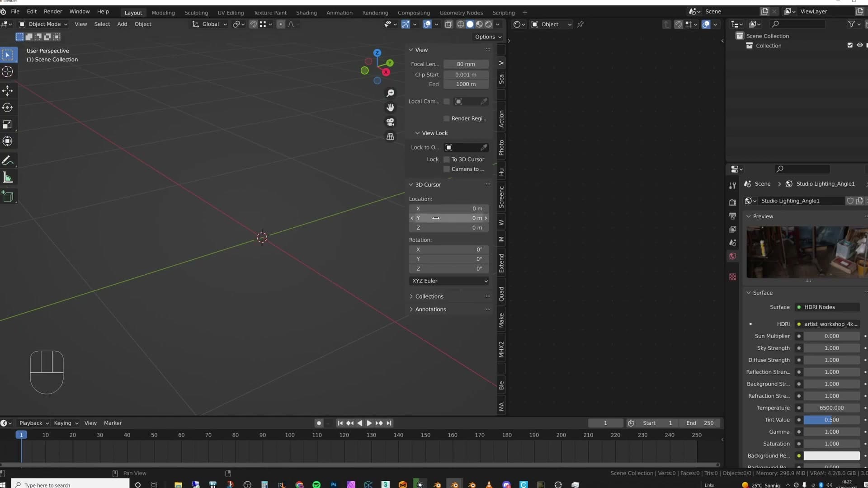Switch perspective/orthographic grid icon
Image resolution: width=868 pixels, height=488 pixels.
(390, 136)
